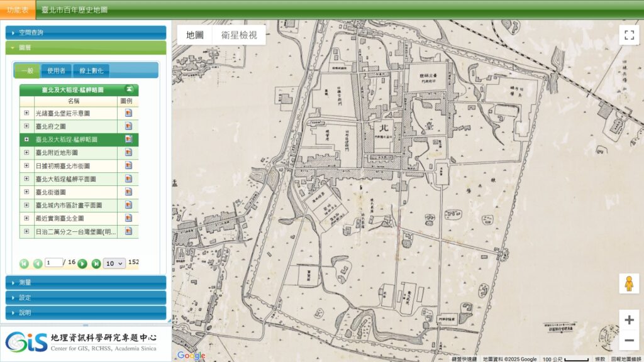Open 鍵盤快速鍵 shortcuts button
Image resolution: width=644 pixels, height=362 pixels.
click(x=464, y=359)
